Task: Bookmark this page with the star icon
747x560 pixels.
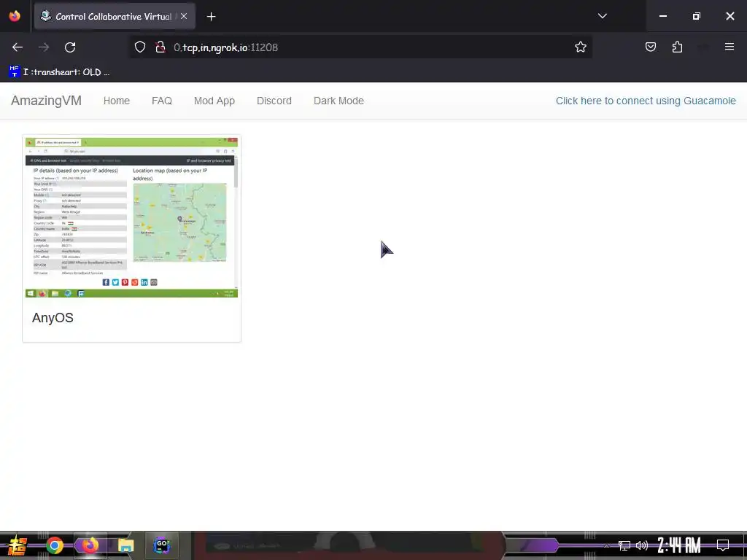Action: [580, 47]
